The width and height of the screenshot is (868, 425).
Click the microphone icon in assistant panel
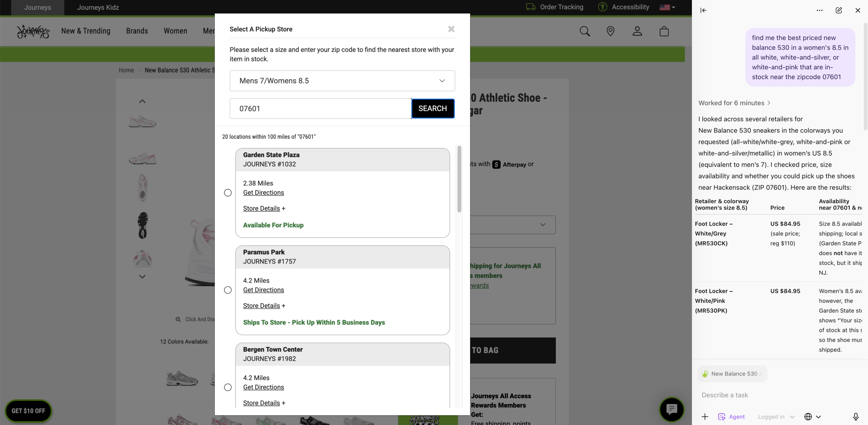tap(856, 417)
